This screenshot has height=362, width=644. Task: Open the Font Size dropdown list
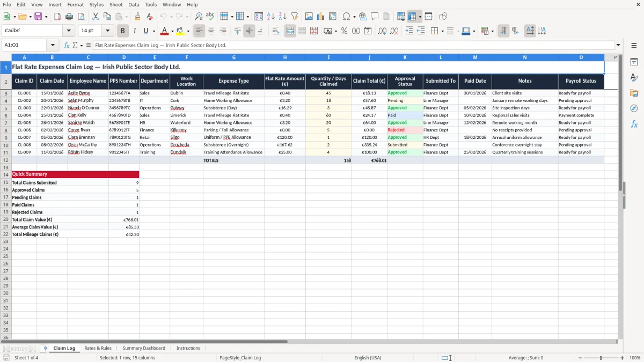[107, 31]
